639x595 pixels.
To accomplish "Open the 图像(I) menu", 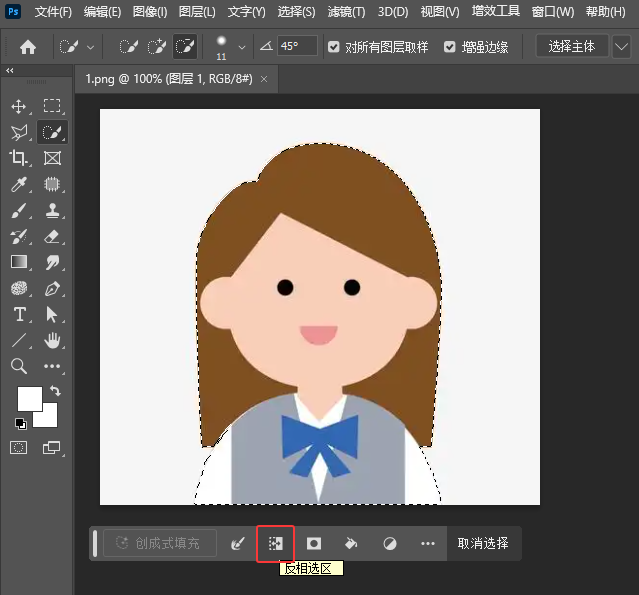I will coord(150,12).
